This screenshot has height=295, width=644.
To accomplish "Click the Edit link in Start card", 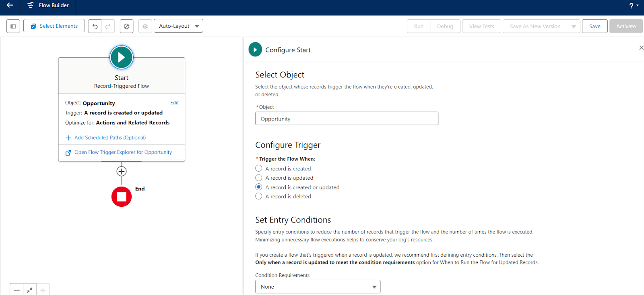I will tap(174, 103).
